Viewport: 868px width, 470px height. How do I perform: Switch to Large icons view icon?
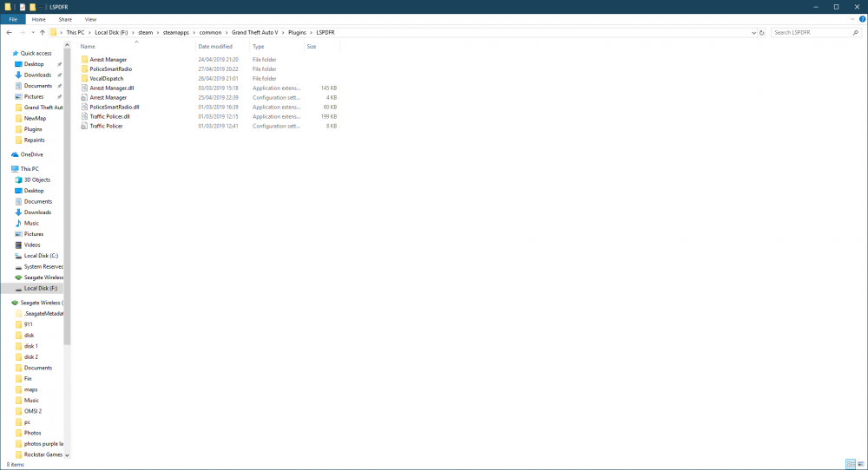point(861,465)
